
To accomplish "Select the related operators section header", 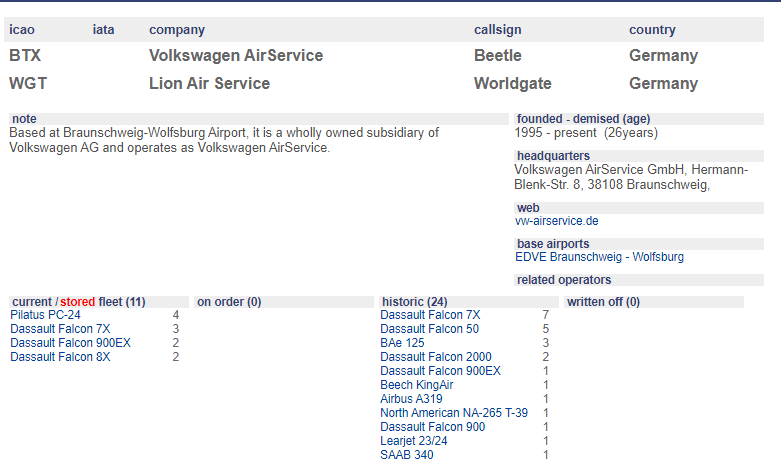I will coord(639,280).
